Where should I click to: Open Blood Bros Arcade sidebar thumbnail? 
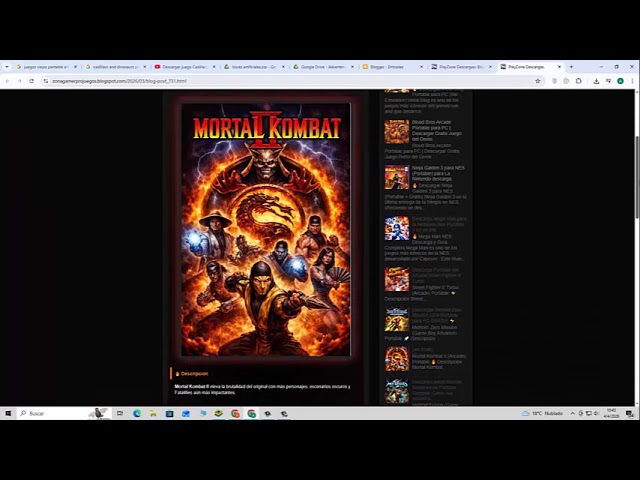pyautogui.click(x=396, y=131)
